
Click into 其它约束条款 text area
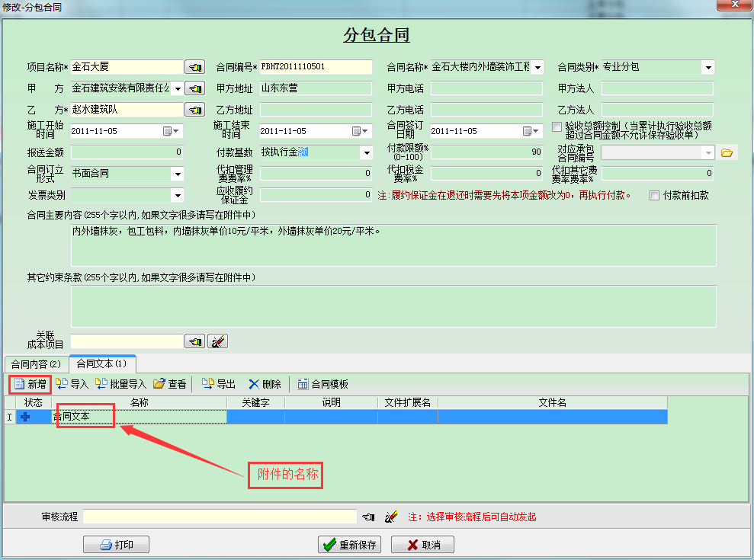point(393,306)
